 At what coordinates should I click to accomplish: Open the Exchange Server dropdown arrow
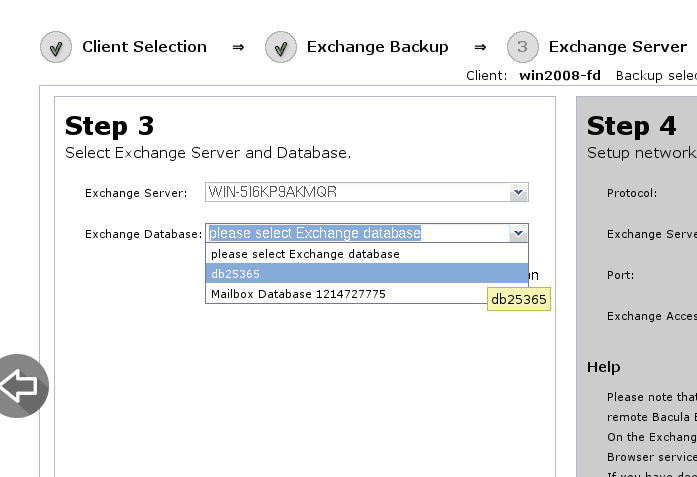click(518, 192)
